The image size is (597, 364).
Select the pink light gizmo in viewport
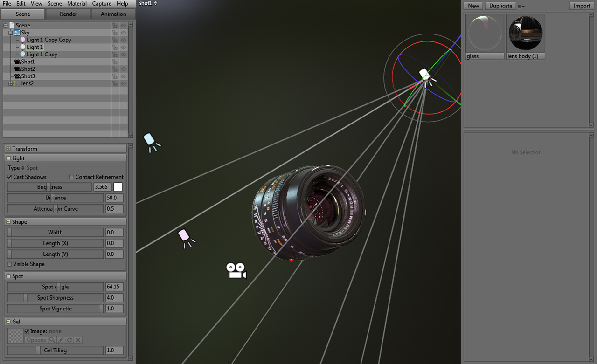pyautogui.click(x=185, y=237)
